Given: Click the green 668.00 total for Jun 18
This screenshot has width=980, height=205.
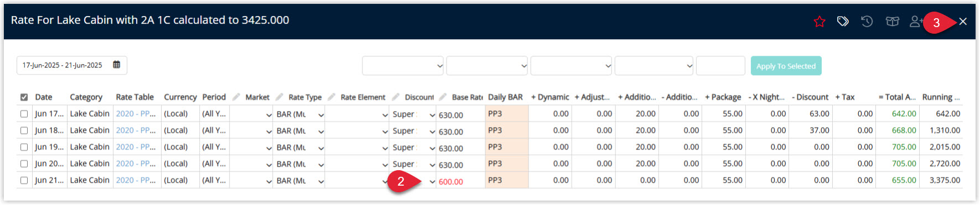Looking at the screenshot, I should (x=904, y=130).
